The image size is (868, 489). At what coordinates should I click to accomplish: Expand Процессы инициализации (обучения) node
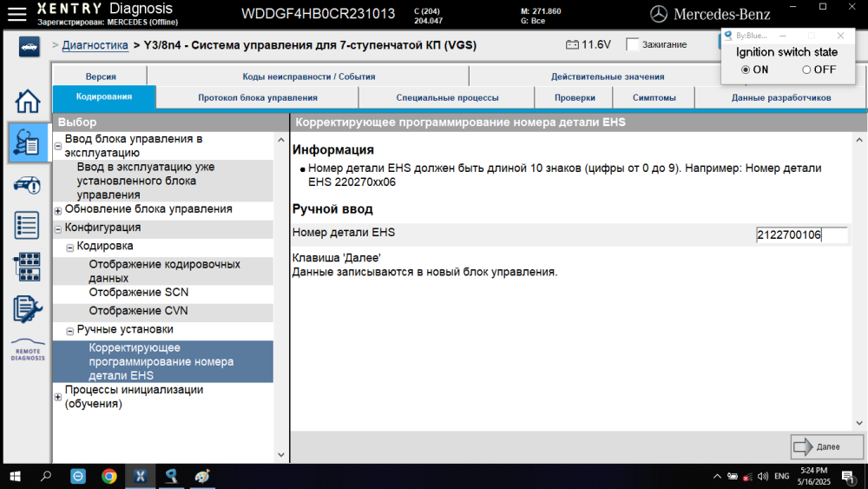(58, 397)
